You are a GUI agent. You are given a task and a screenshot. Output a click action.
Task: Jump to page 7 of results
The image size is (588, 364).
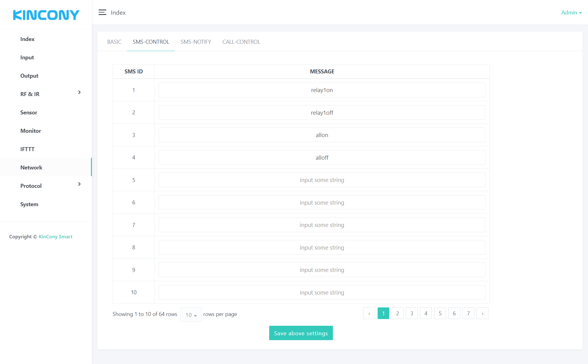tap(468, 314)
